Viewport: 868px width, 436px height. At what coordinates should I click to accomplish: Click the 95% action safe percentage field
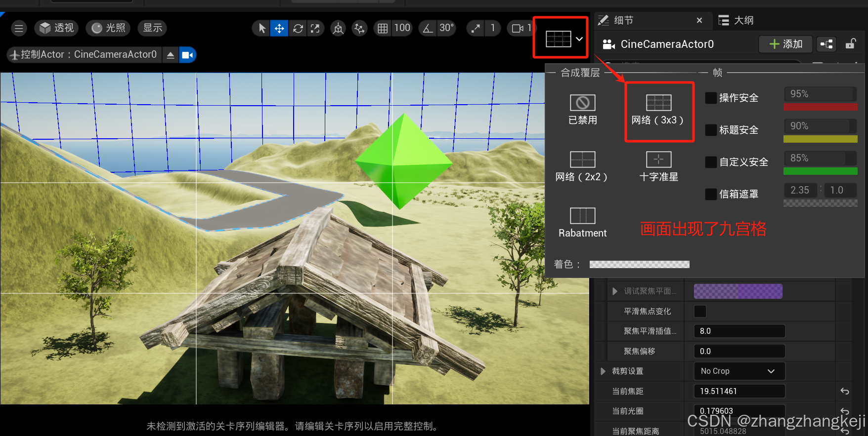click(820, 94)
